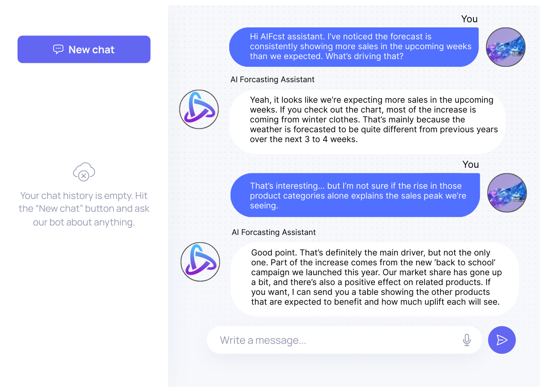This screenshot has height=392, width=545.
Task: Open your profile avatar next to first message
Action: click(506, 47)
